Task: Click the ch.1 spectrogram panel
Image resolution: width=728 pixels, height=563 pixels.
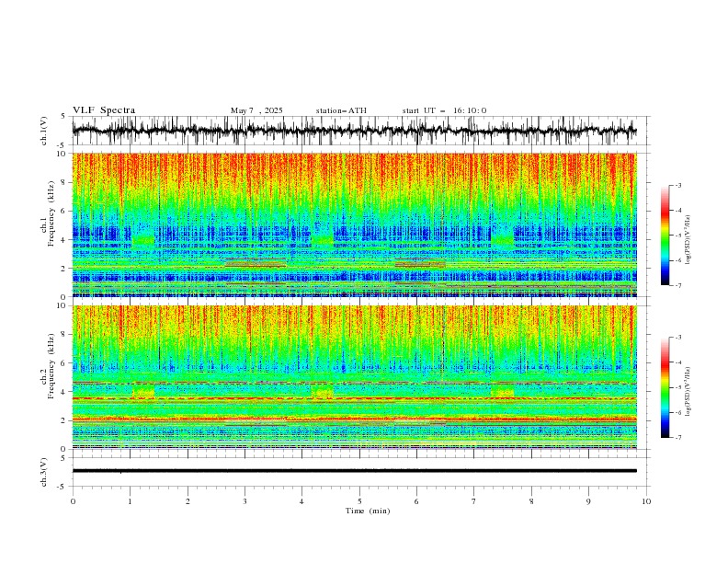Action: click(354, 224)
